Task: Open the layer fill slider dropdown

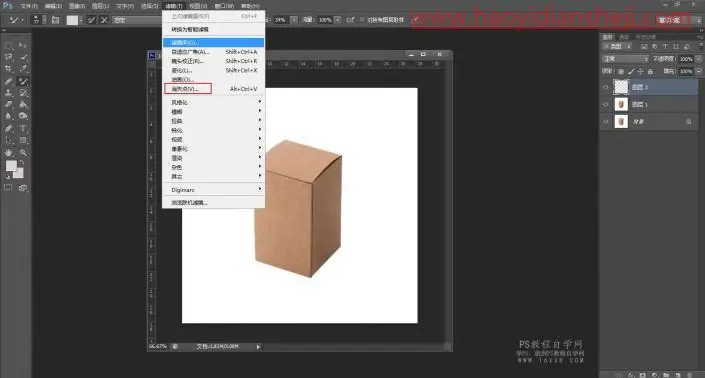Action: (699, 71)
